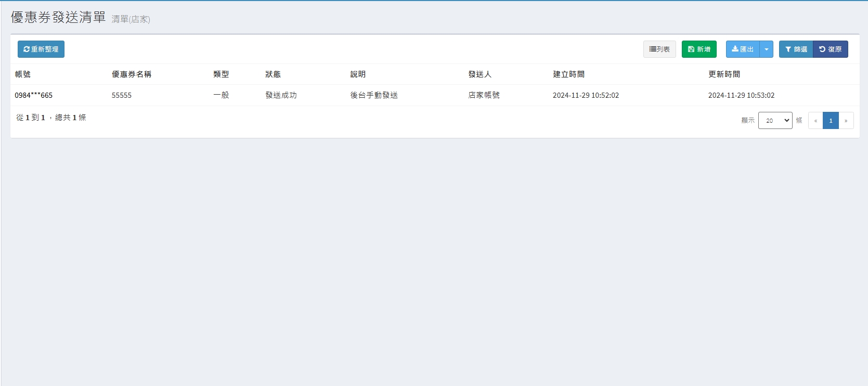Click the 重新整理 refresh button
Screen dimensions: 868x386
pyautogui.click(x=41, y=49)
